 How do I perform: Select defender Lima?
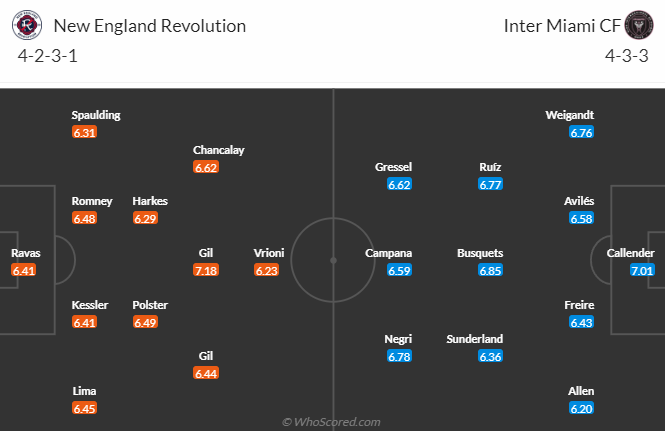pos(84,391)
